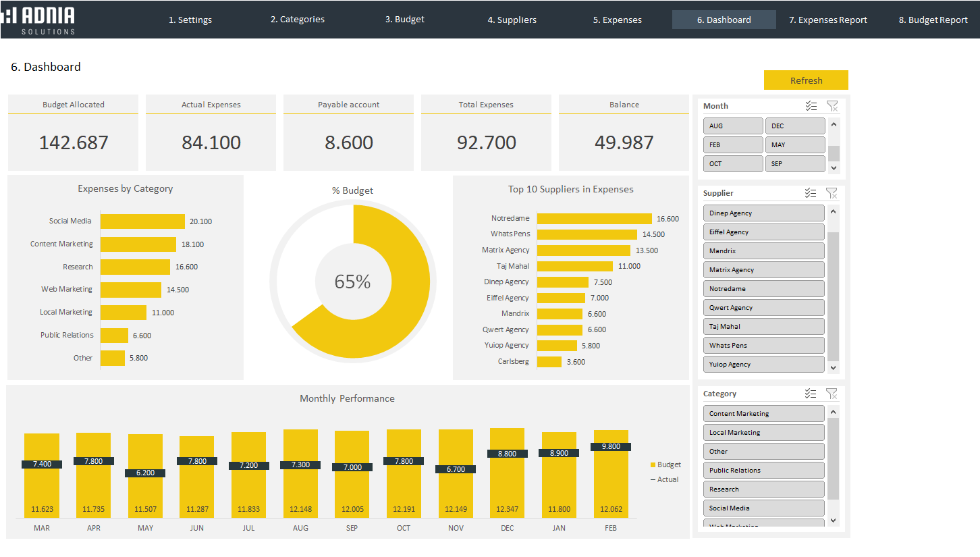Toggle multi-select in Category slicer
Screen dimensions: 980x557
pos(811,394)
